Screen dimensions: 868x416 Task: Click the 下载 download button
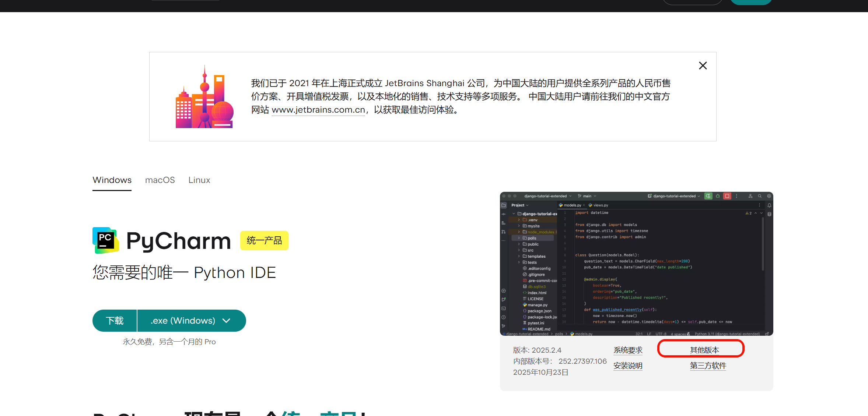point(114,321)
